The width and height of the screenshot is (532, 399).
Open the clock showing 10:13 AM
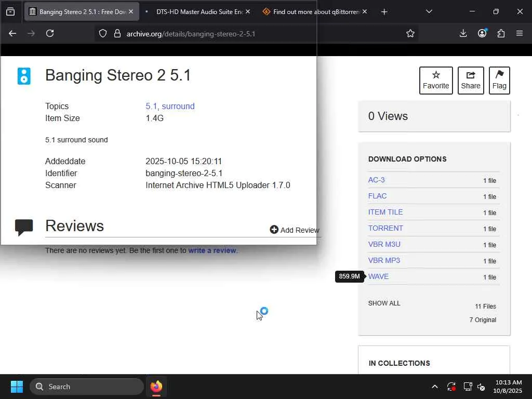click(508, 387)
